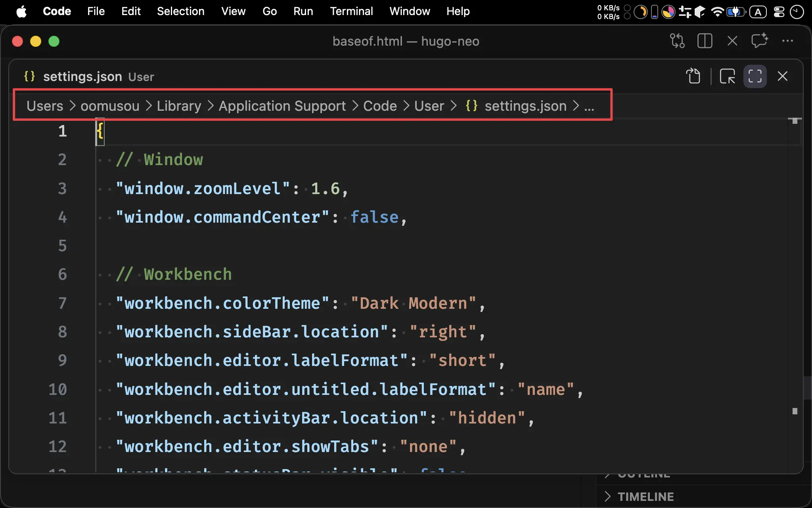The image size is (812, 508).
Task: Open the settings.json breadcrumb dropdown
Action: click(525, 106)
